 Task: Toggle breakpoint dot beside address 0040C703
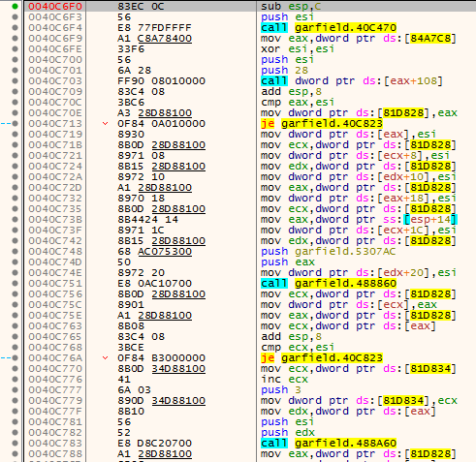pos(15,81)
